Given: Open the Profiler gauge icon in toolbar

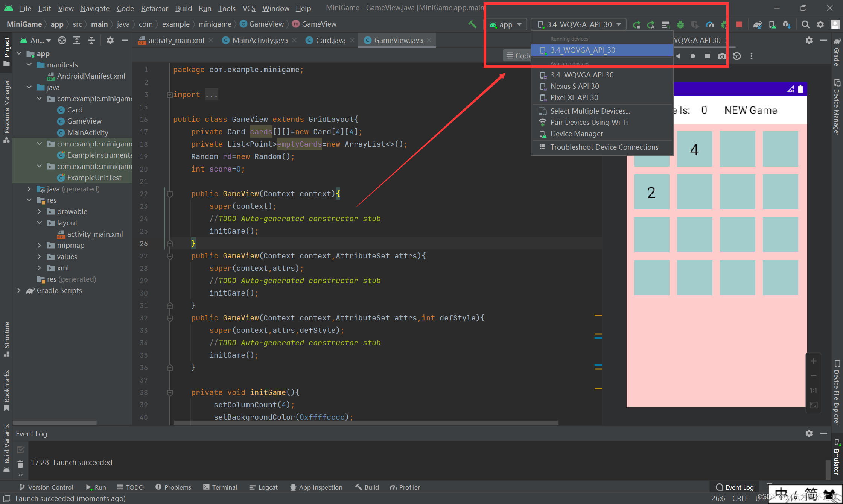Looking at the screenshot, I should 710,24.
